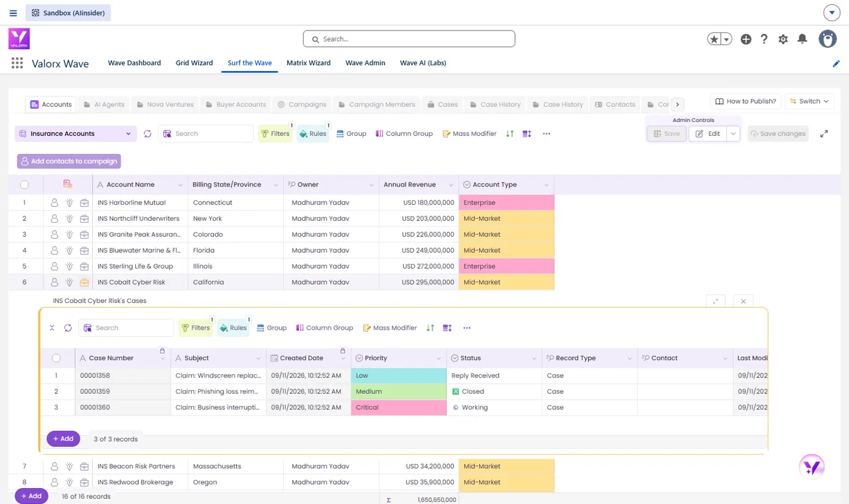
Task: Open the Priority column dropdown in cases
Action: click(438, 358)
